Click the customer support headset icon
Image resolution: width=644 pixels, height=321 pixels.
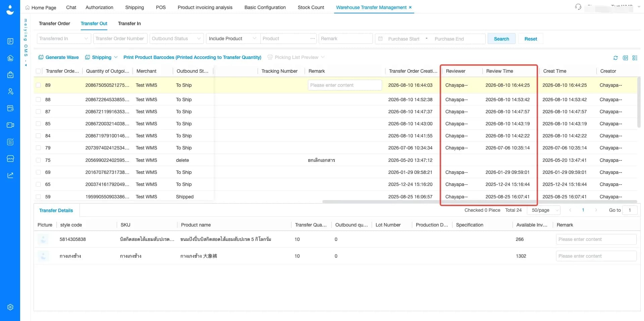(578, 7)
